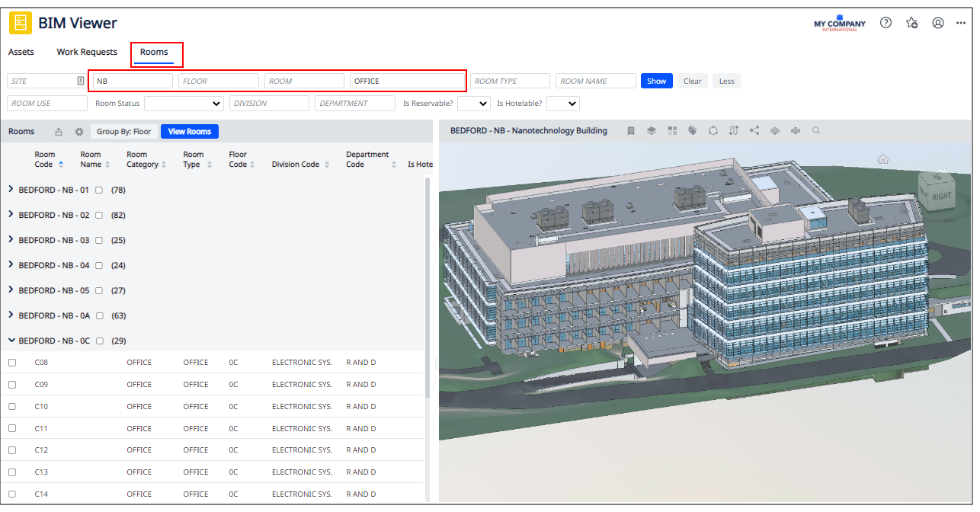Open the help question mark icon
Viewport: 980px width, 512px height.
tap(886, 23)
